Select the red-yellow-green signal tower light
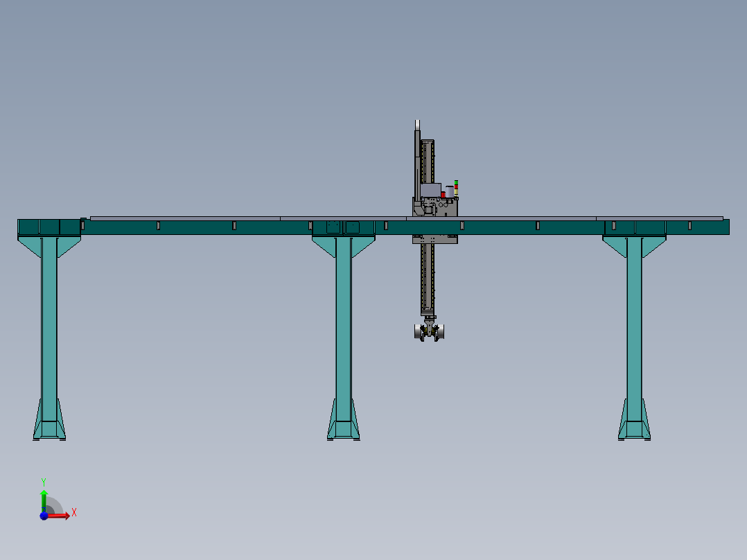The width and height of the screenshot is (747, 560). pos(456,189)
